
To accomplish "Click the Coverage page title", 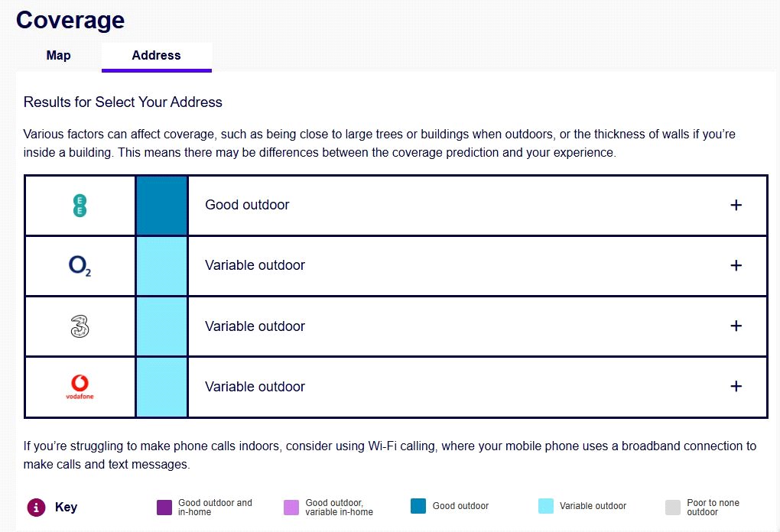I will (x=70, y=20).
